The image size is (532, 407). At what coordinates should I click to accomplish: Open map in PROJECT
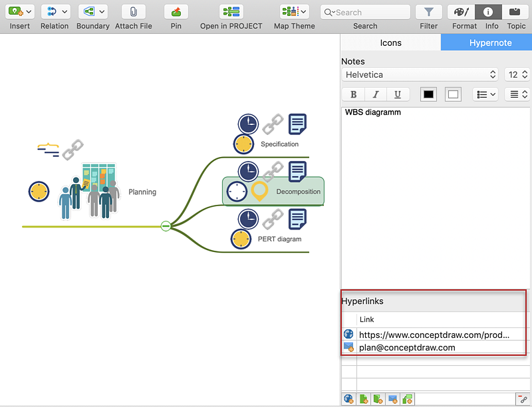pyautogui.click(x=231, y=12)
